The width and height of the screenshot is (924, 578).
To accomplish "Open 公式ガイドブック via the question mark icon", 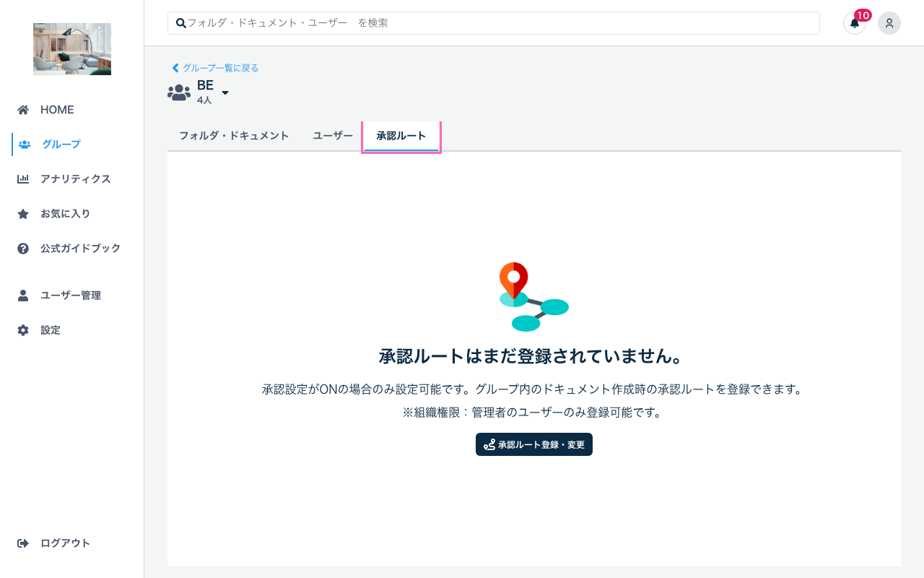I will (24, 248).
